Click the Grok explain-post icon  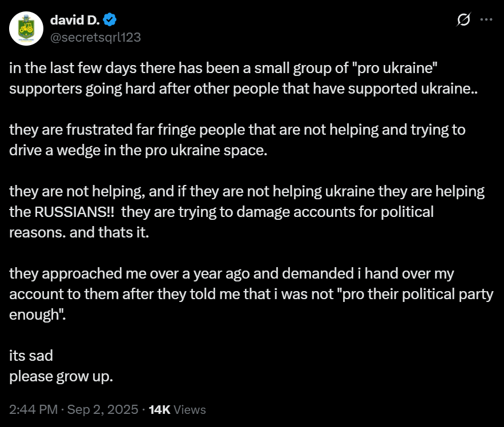point(463,19)
